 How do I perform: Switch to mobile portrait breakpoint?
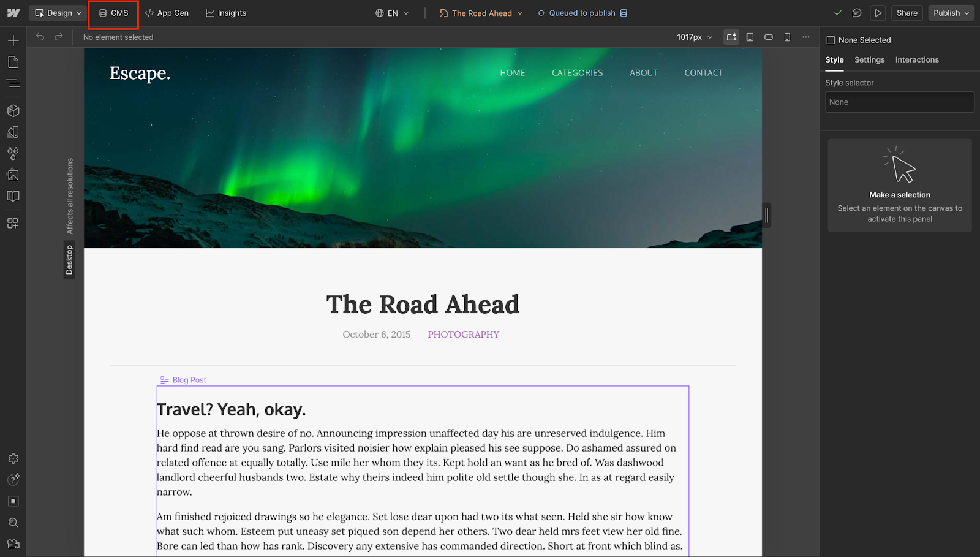point(787,37)
